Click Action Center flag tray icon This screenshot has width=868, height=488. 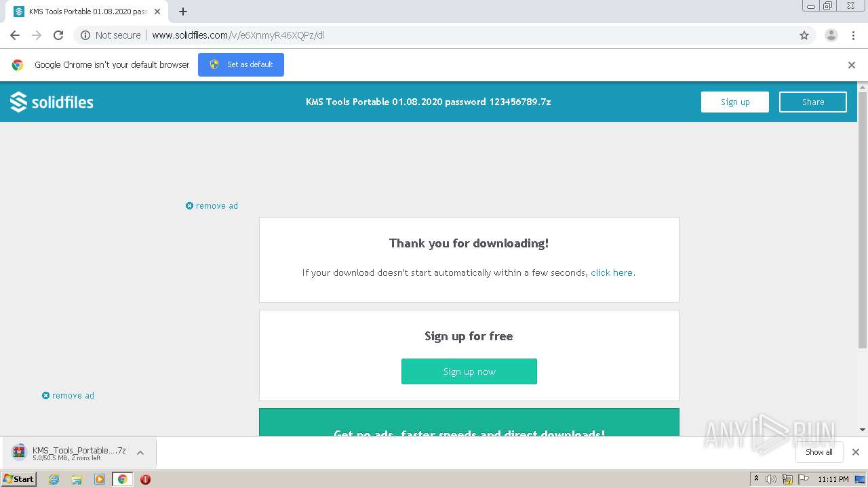803,479
